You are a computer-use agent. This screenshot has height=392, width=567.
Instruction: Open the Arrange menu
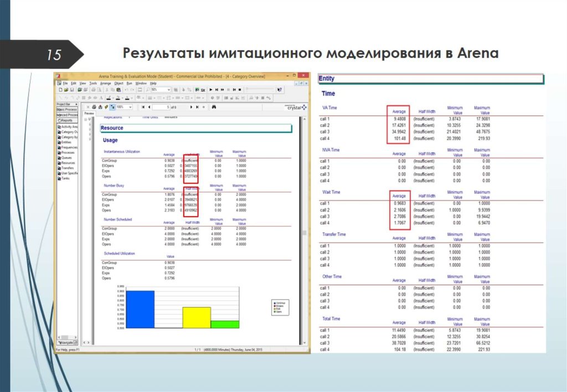pyautogui.click(x=105, y=83)
